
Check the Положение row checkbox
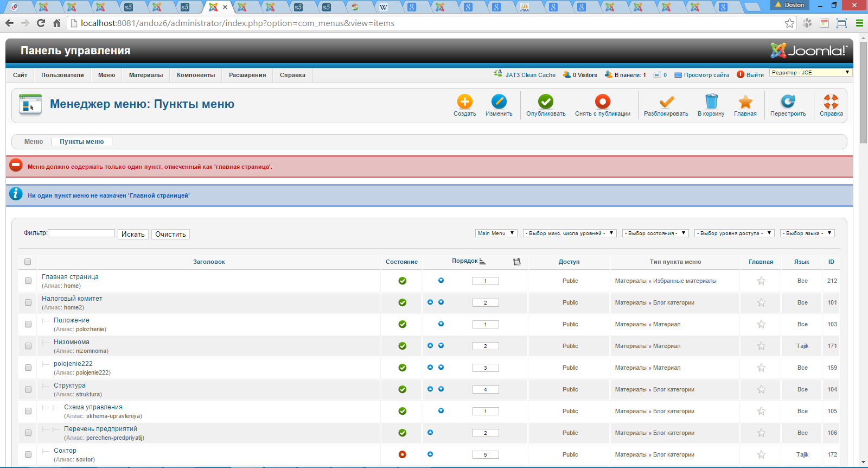click(x=28, y=324)
